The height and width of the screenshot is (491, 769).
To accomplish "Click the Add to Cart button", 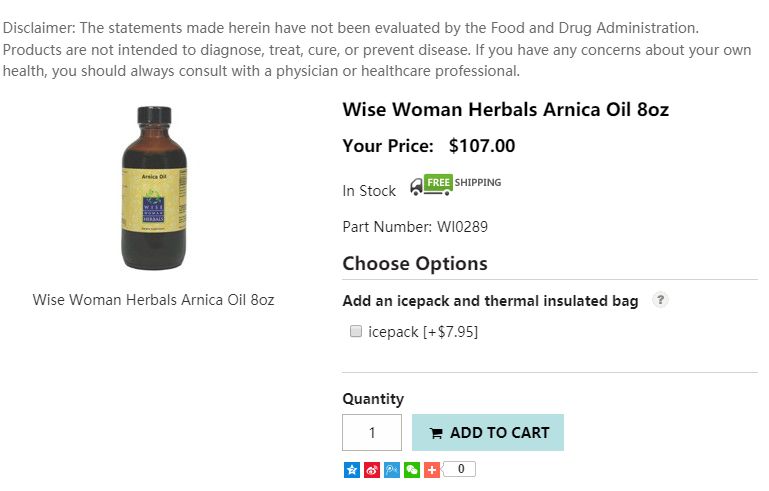I will point(488,433).
